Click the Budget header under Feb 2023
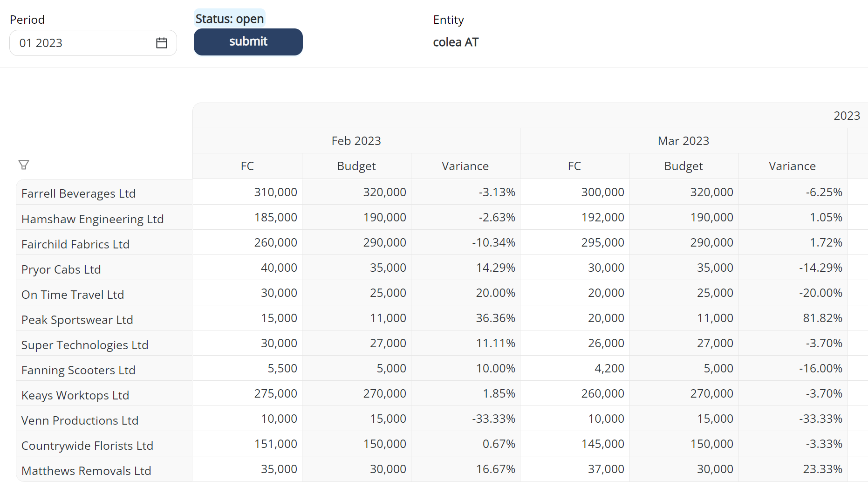This screenshot has width=868, height=502. point(356,166)
